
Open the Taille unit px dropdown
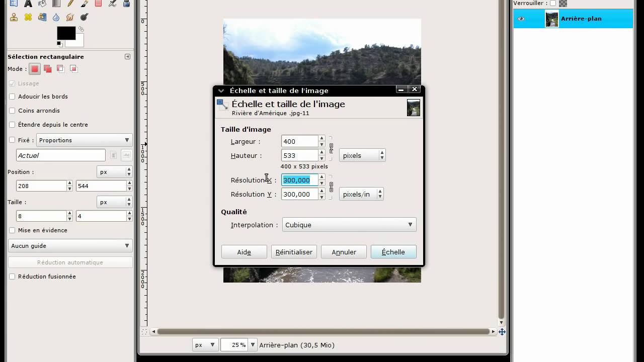click(114, 202)
